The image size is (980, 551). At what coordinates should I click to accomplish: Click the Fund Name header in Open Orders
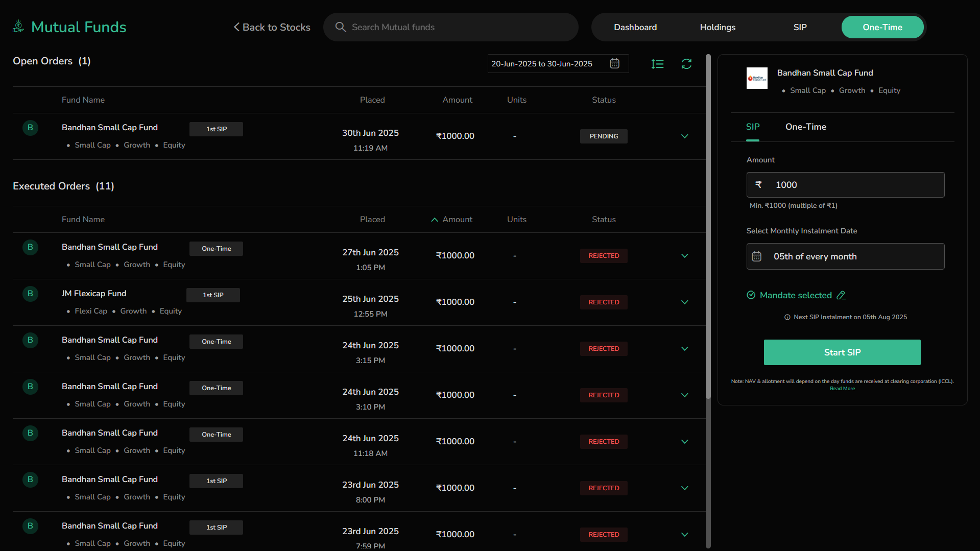[83, 100]
